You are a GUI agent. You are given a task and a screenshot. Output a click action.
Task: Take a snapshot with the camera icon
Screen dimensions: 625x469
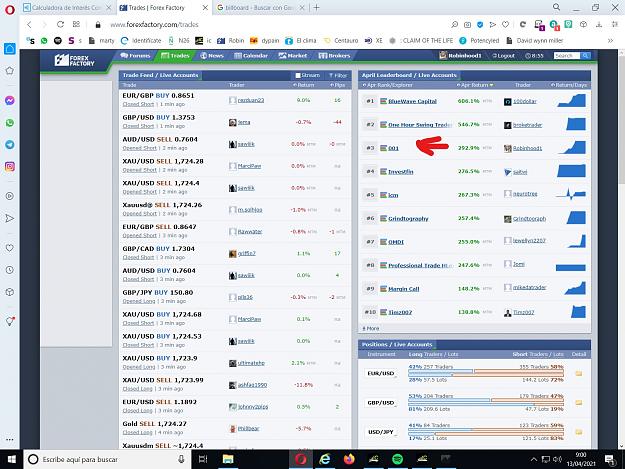click(x=467, y=25)
